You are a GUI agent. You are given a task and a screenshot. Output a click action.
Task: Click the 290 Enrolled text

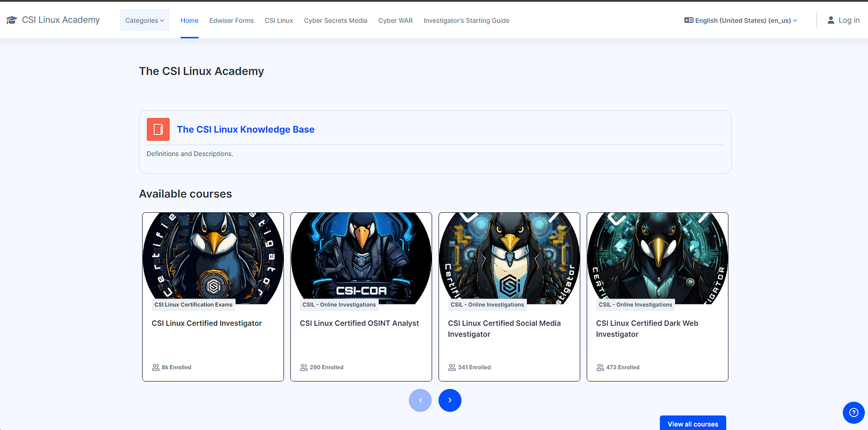[x=327, y=367]
